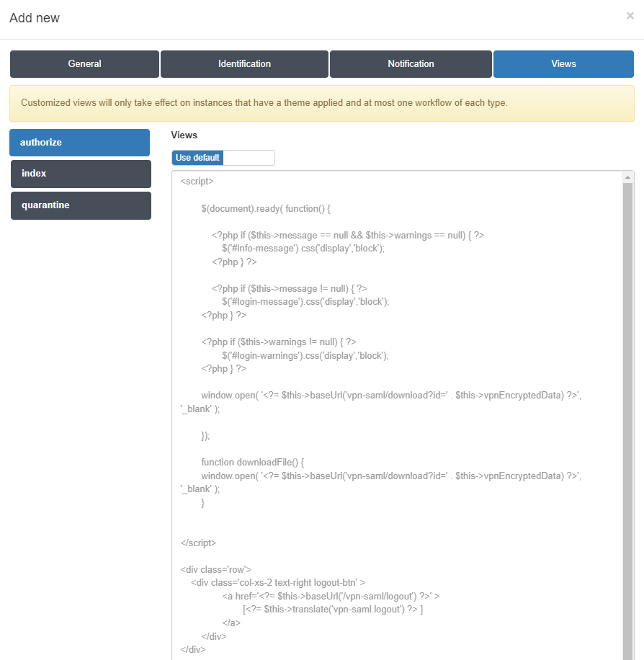Open the Identification tab
The width and height of the screenshot is (644, 660).
[x=244, y=64]
